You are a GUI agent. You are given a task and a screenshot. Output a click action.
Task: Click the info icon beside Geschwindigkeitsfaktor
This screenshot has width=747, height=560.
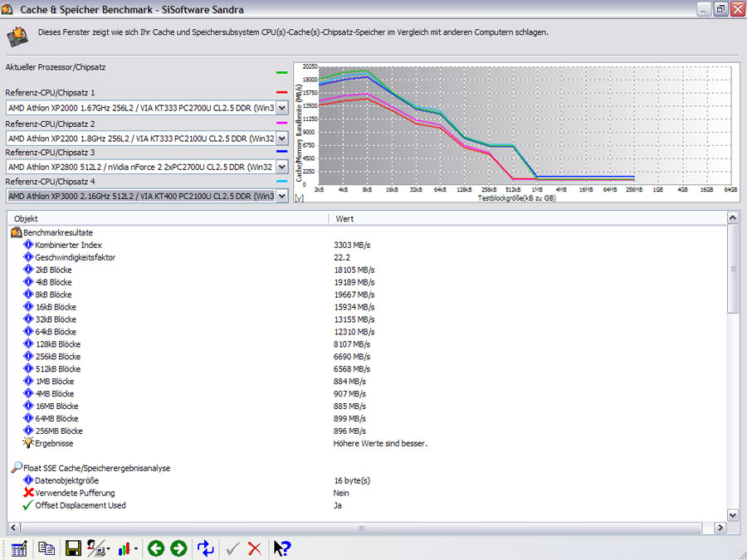tap(28, 257)
